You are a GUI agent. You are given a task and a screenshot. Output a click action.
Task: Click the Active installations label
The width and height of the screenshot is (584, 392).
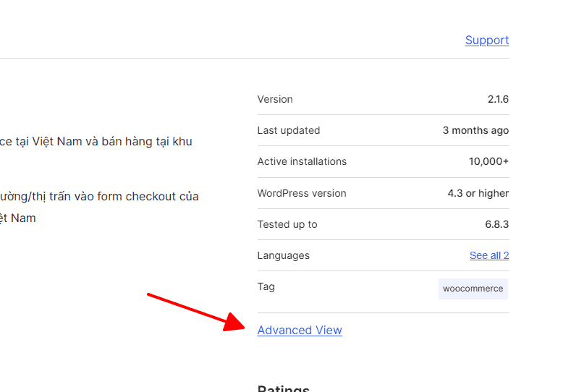tap(302, 162)
